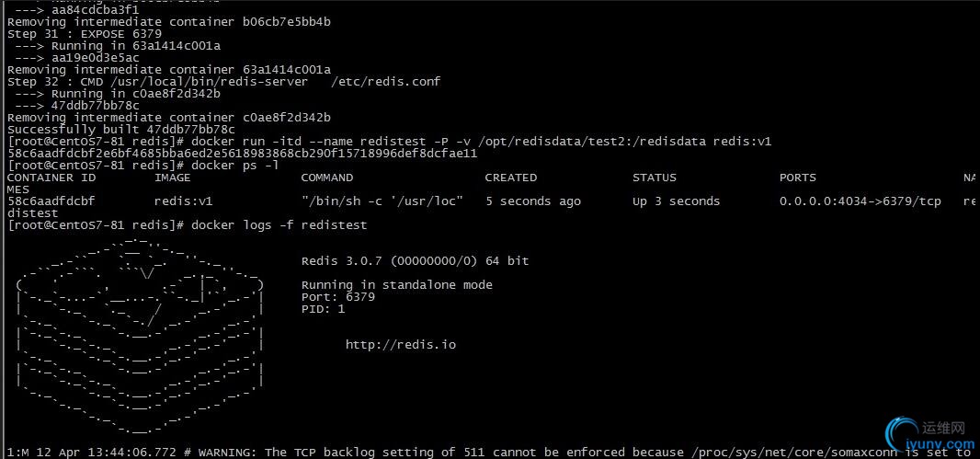
Task: Click the docker ps -l command text
Action: pos(234,166)
